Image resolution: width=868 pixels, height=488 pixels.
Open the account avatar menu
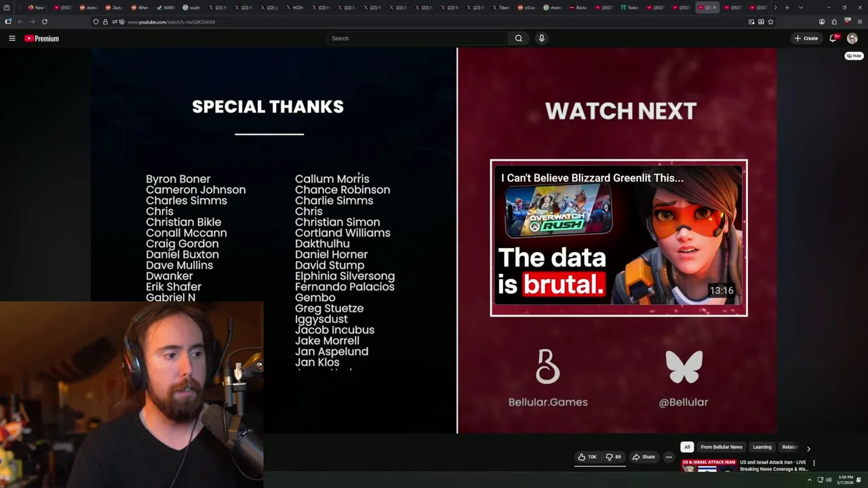(852, 39)
